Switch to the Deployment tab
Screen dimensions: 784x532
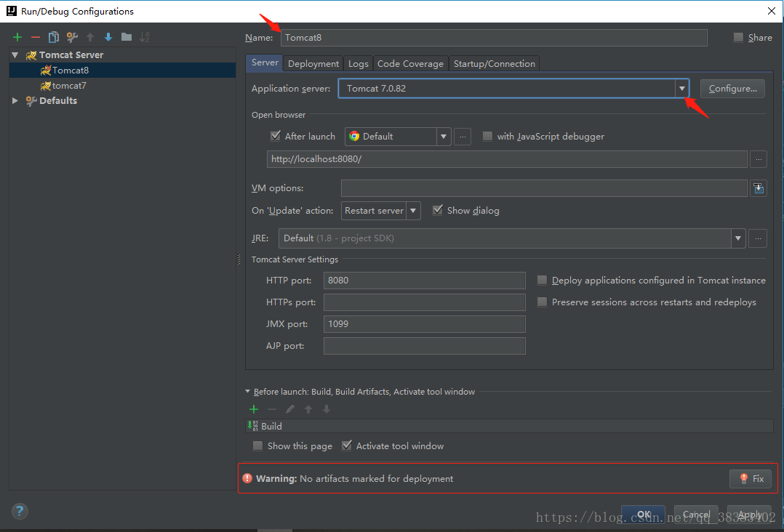[x=313, y=63]
